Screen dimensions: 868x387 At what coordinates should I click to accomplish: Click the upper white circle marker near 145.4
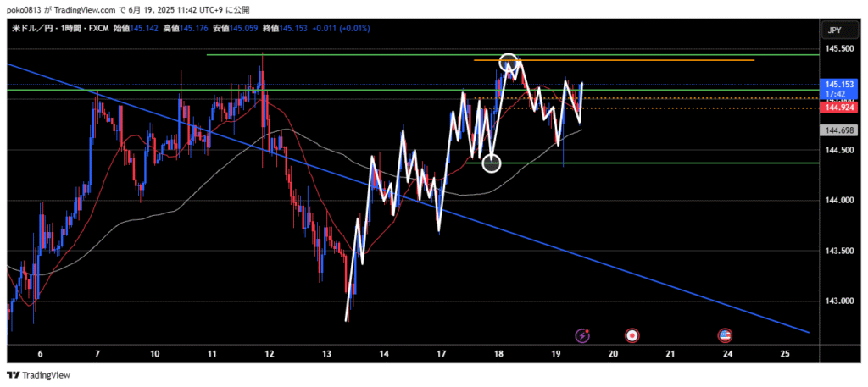coord(508,62)
